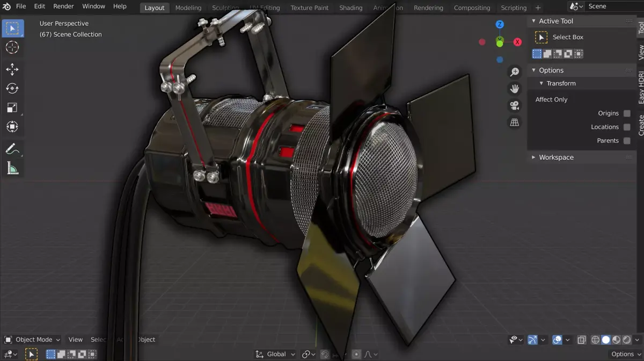Select the Rotate tool in the toolbar
Image resolution: width=644 pixels, height=361 pixels.
click(x=13, y=88)
